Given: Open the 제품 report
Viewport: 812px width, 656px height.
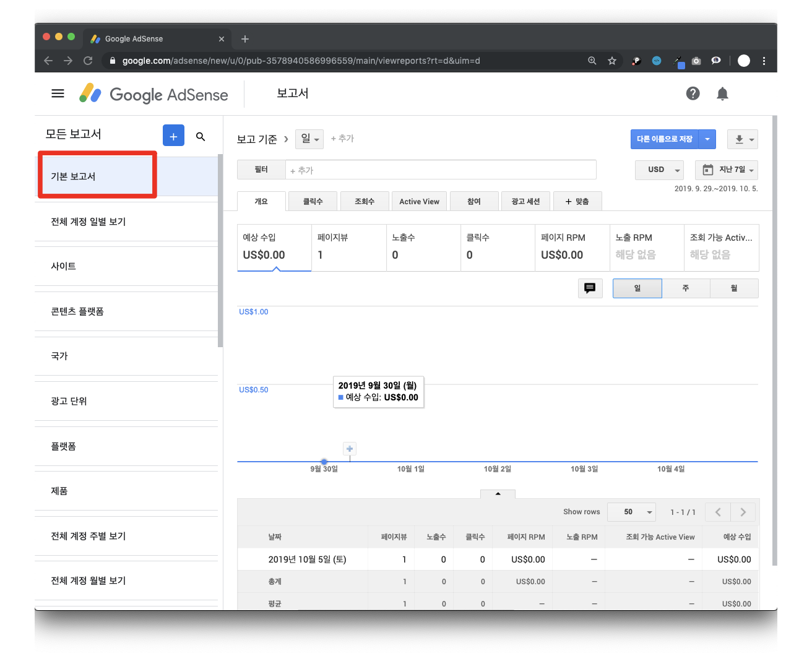Looking at the screenshot, I should (x=126, y=491).
